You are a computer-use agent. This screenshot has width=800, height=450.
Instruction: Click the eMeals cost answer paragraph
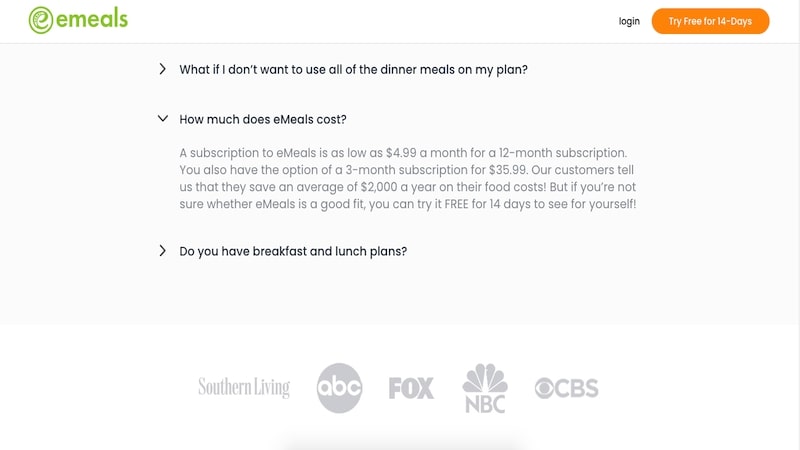[x=408, y=179]
